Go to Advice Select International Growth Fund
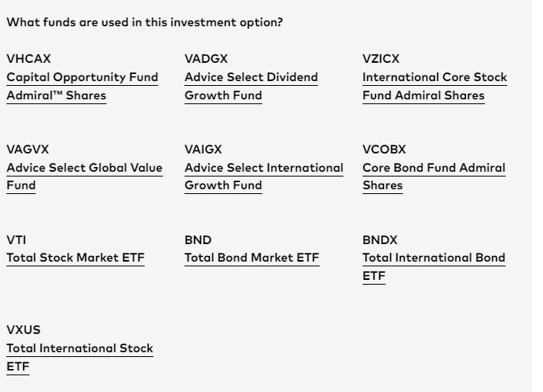The height and width of the screenshot is (392, 543). 264,177
